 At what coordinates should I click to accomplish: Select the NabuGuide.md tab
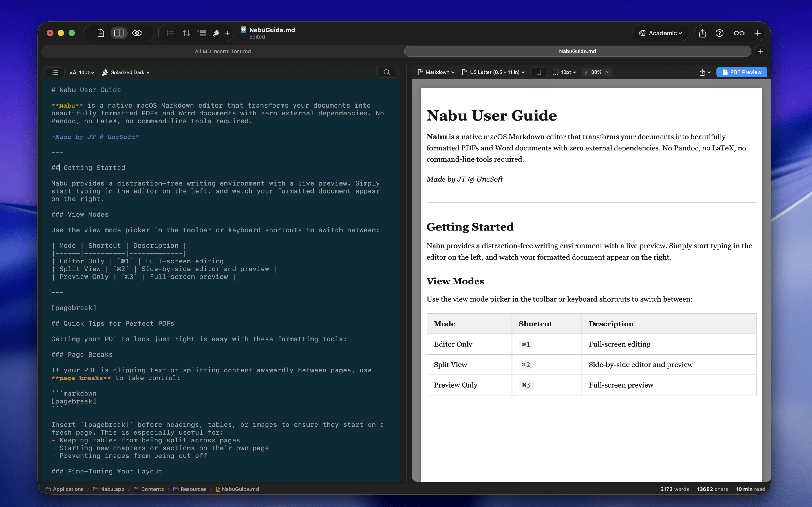(577, 51)
